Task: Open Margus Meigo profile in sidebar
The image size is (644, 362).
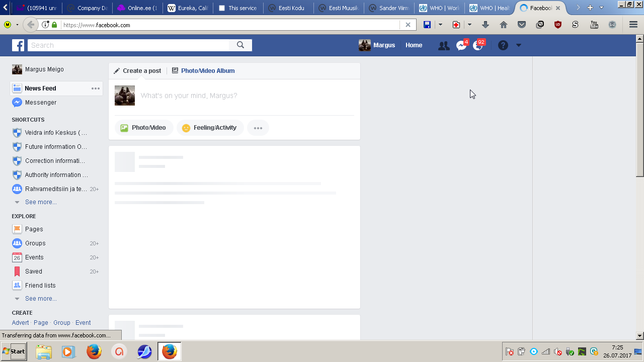Action: click(38, 69)
